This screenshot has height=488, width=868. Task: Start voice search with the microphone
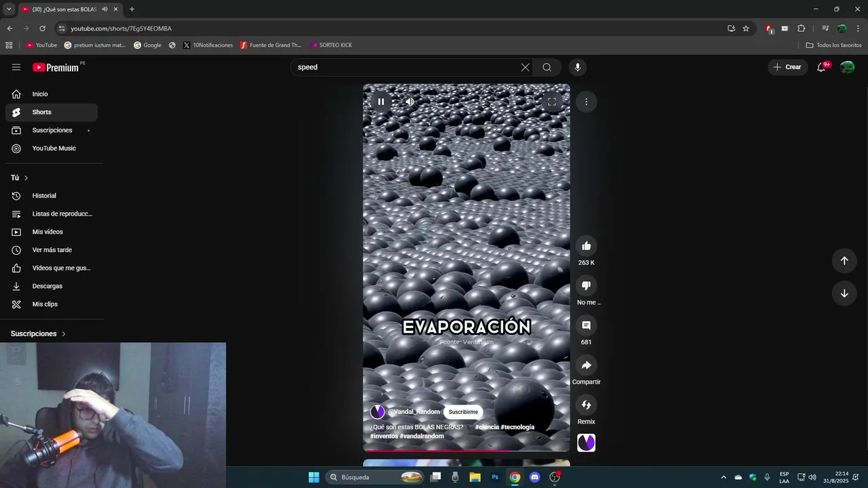click(578, 67)
